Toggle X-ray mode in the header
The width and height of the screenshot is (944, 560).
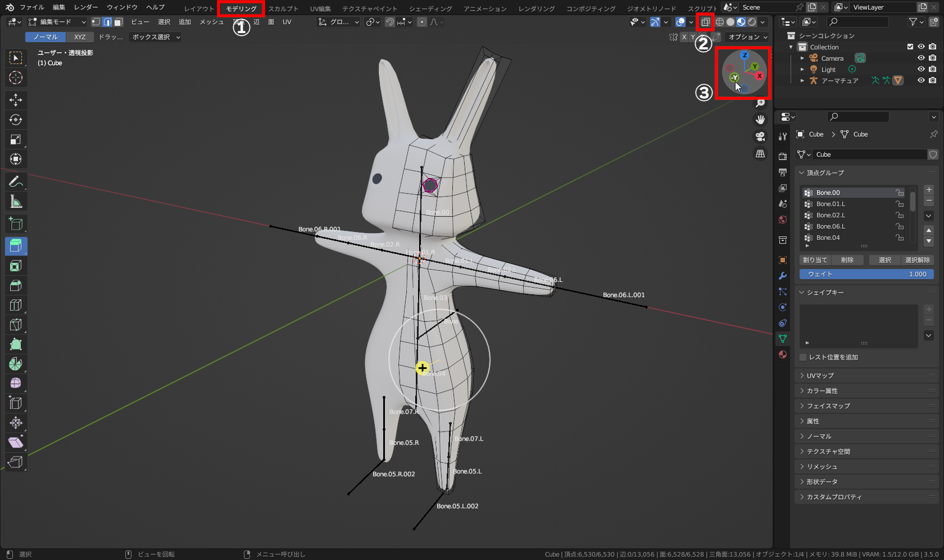pos(705,22)
